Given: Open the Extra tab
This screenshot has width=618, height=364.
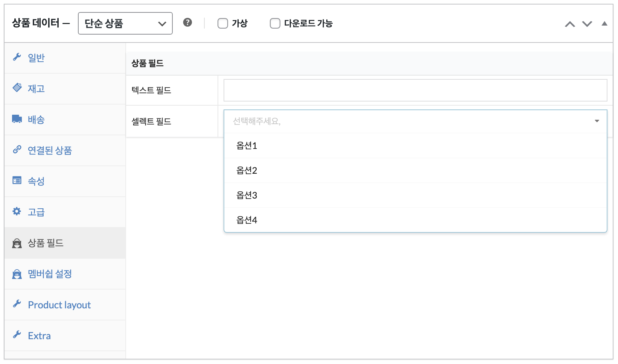Looking at the screenshot, I should (x=39, y=336).
